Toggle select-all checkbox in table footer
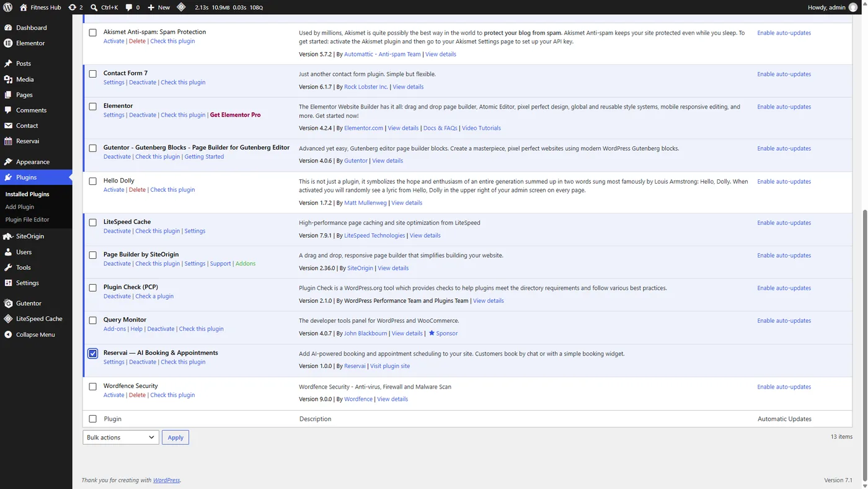The width and height of the screenshot is (868, 489). pos(93,419)
